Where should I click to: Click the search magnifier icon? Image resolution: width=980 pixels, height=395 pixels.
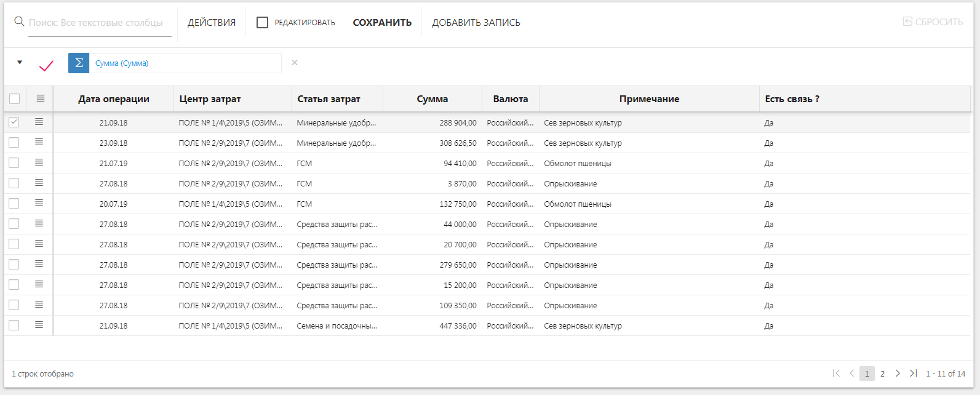(x=19, y=22)
